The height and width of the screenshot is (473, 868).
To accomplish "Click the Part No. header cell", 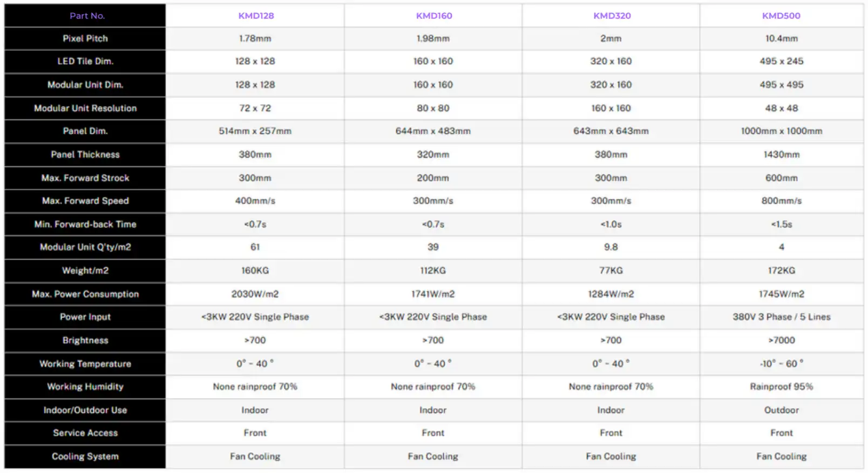I will point(85,16).
